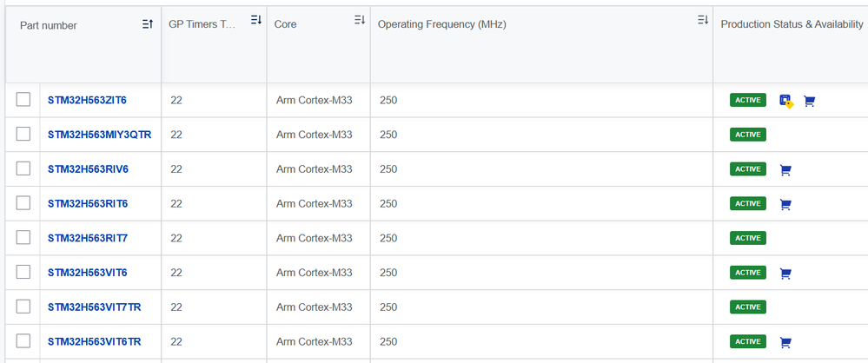The height and width of the screenshot is (363, 868).
Task: Check the STM32H563VIT7TR row checkbox
Action: [x=23, y=307]
